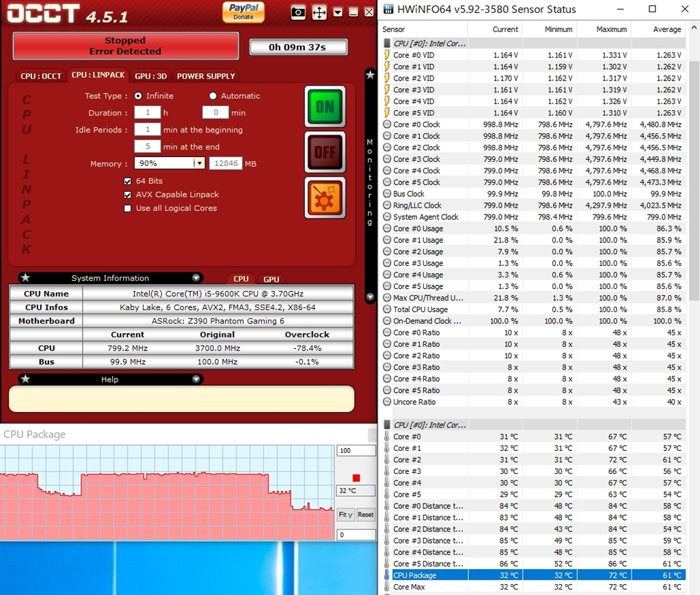The width and height of the screenshot is (700, 595).
Task: Select Core #4 Usage sensor row
Action: [x=533, y=275]
